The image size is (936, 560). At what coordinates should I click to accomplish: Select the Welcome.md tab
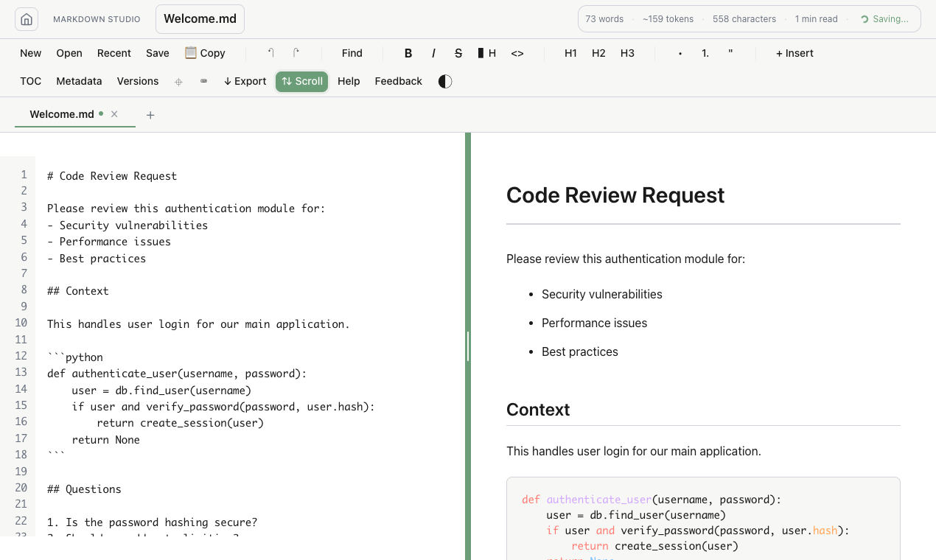point(61,114)
